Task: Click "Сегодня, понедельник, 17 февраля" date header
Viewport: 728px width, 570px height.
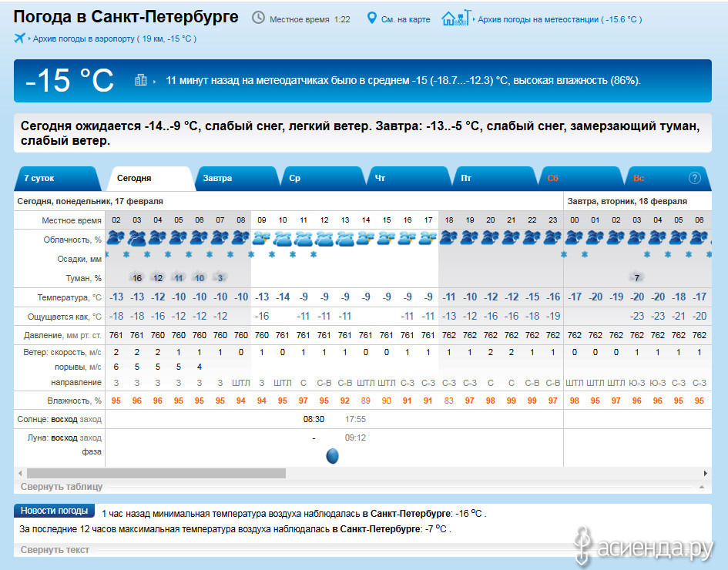Action: click(90, 202)
